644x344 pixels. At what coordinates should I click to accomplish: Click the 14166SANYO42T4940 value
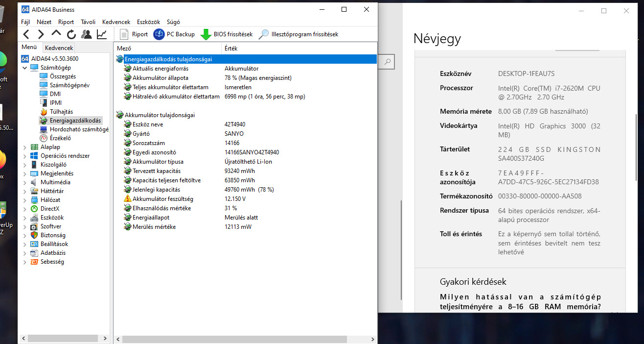point(252,152)
